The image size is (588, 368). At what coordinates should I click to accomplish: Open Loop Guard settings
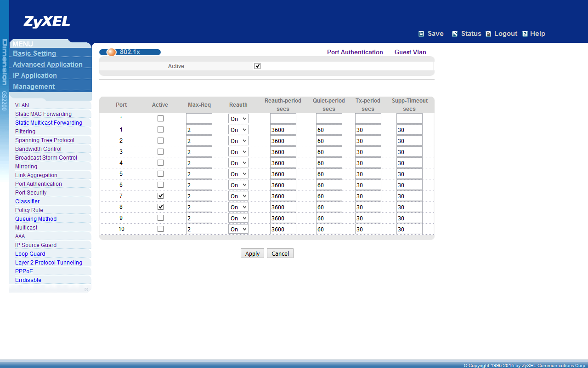click(x=30, y=254)
